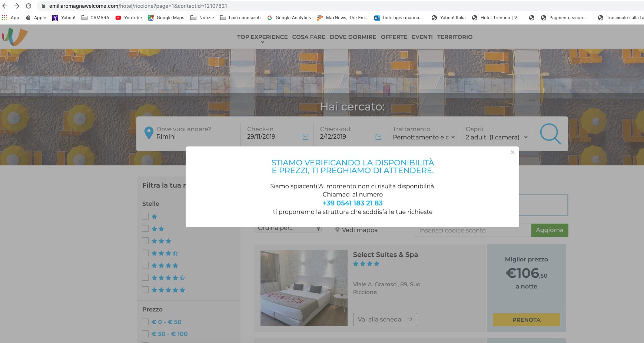Tick the two-star checkbox
644x343 pixels.
(x=145, y=228)
